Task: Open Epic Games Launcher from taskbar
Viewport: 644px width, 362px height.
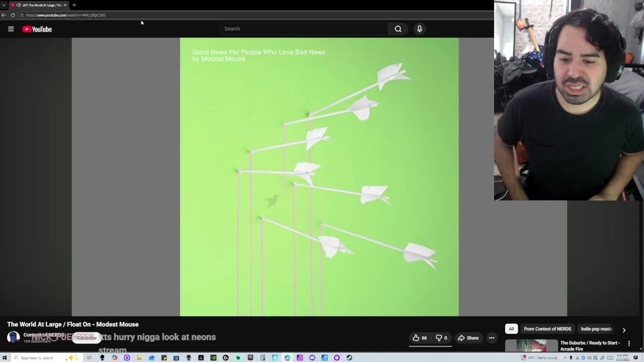Action: click(250, 357)
